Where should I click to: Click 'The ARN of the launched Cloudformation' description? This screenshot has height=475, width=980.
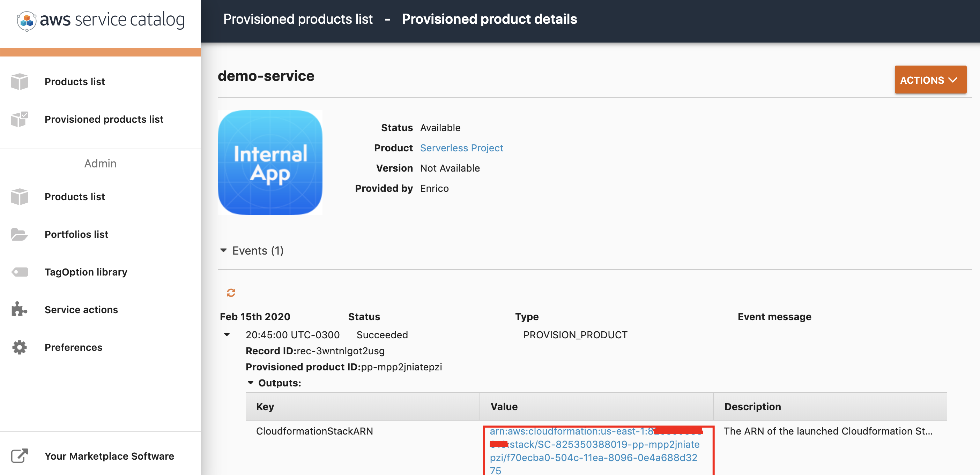(828, 431)
